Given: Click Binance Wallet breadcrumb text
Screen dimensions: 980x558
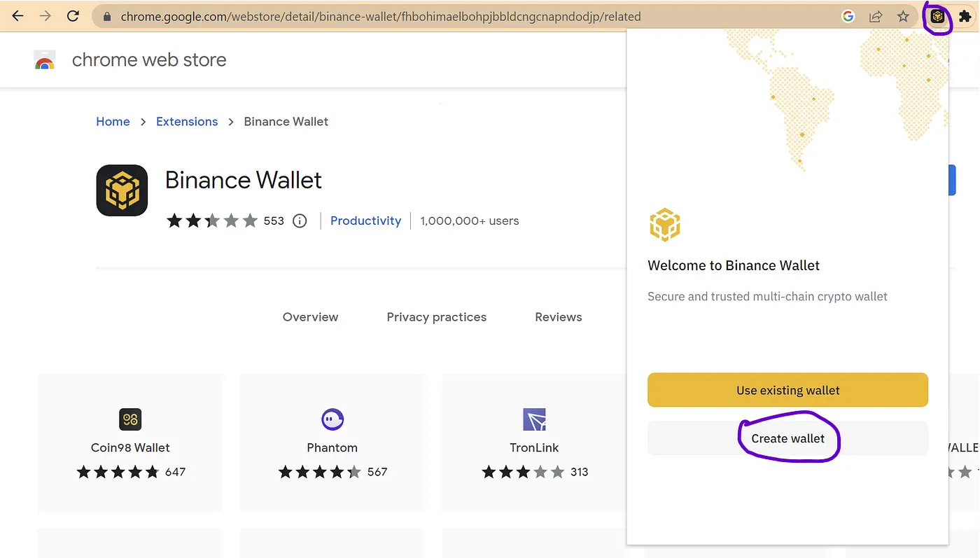Looking at the screenshot, I should point(286,122).
